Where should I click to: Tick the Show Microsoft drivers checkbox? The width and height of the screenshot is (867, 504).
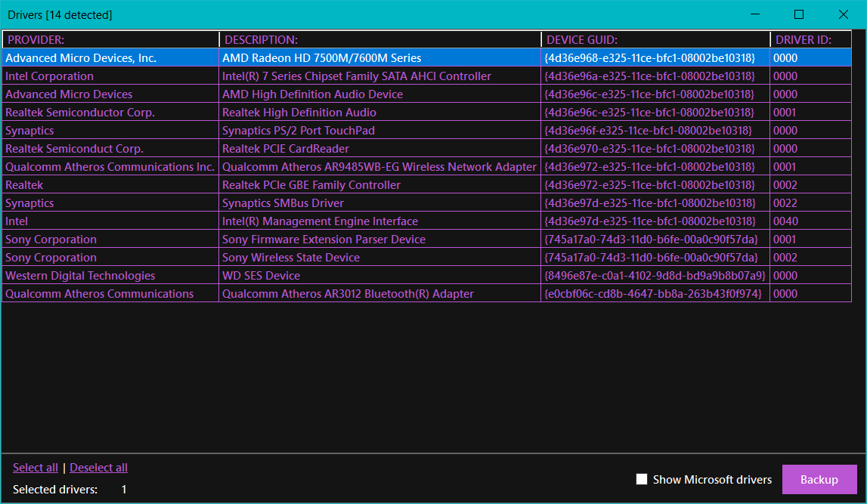click(642, 479)
